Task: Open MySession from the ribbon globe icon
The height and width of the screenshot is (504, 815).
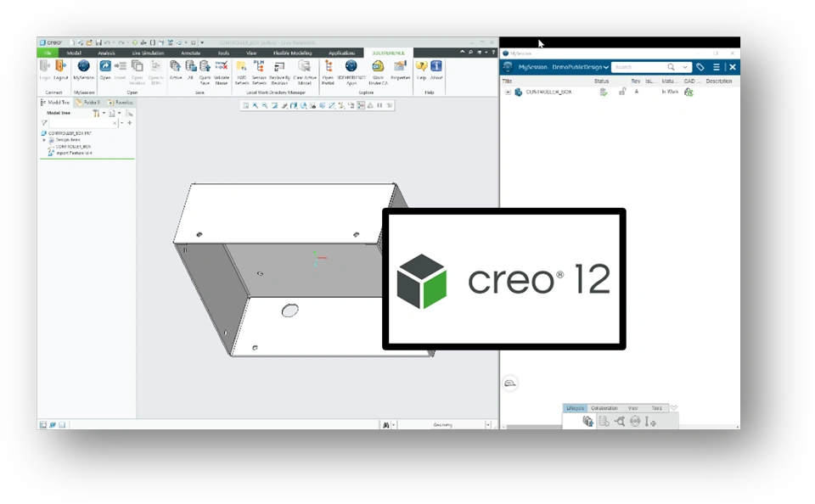Action: click(84, 66)
